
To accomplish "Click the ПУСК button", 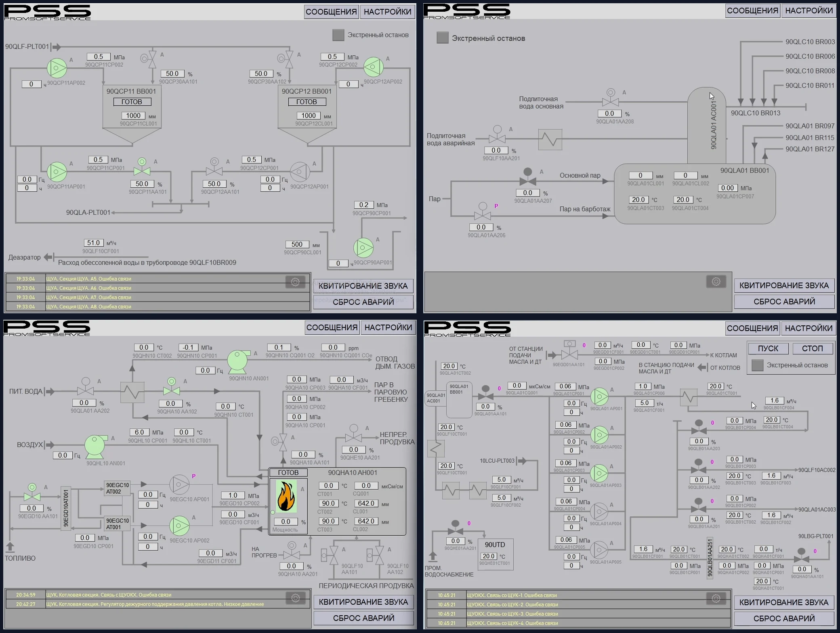I will [768, 348].
